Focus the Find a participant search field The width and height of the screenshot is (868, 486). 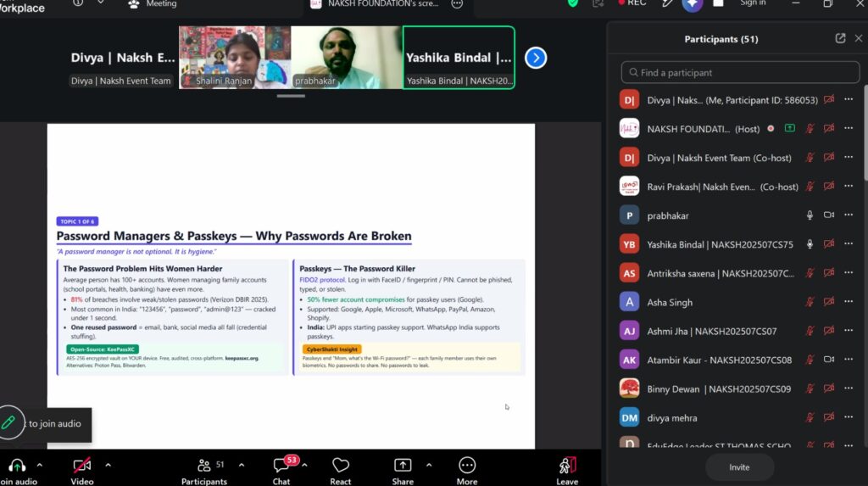tap(740, 73)
